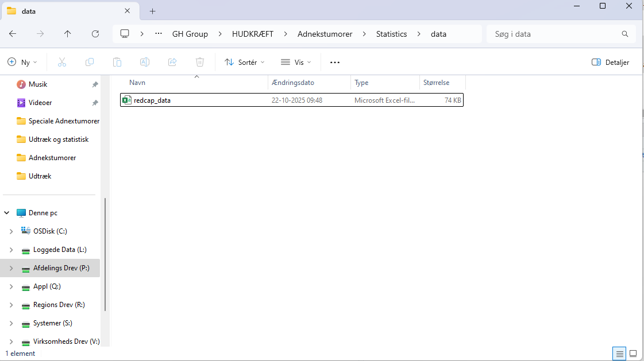Screen dimensions: 644x361
Task: Collapse the Denne pc tree node
Action: click(x=7, y=213)
